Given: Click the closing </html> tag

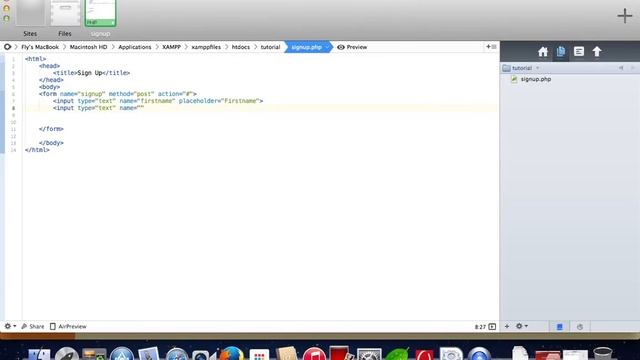Looking at the screenshot, I should point(37,150).
